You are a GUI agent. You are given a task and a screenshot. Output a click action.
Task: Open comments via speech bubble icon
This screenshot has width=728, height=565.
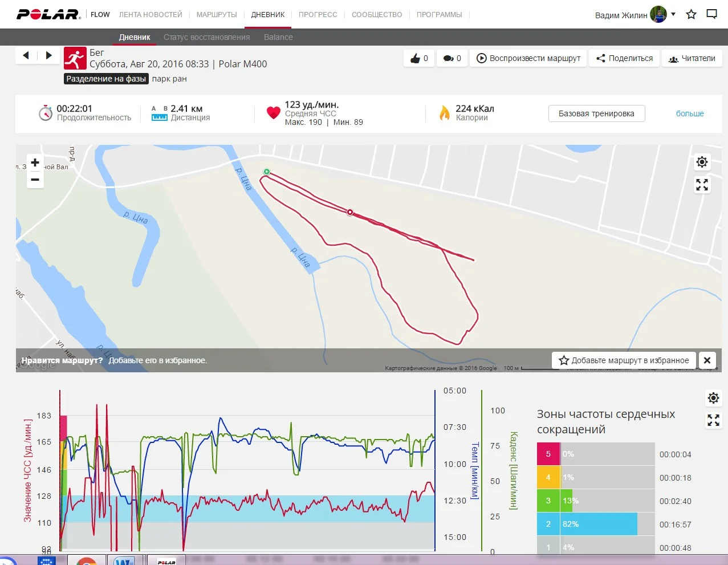pyautogui.click(x=449, y=58)
